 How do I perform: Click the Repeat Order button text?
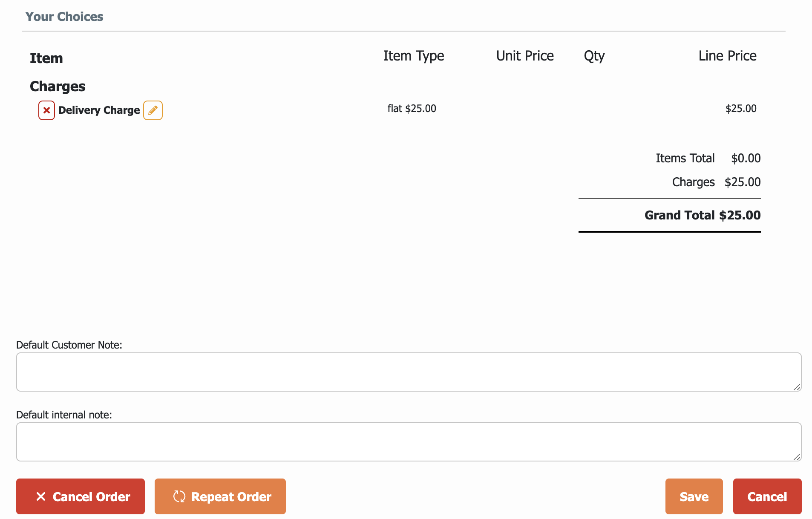point(231,497)
